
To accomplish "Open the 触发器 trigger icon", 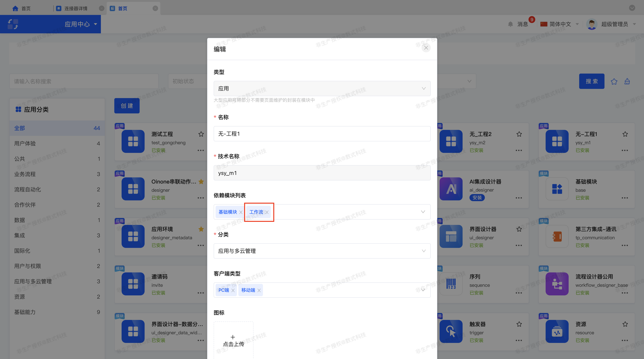I will click(x=451, y=331).
